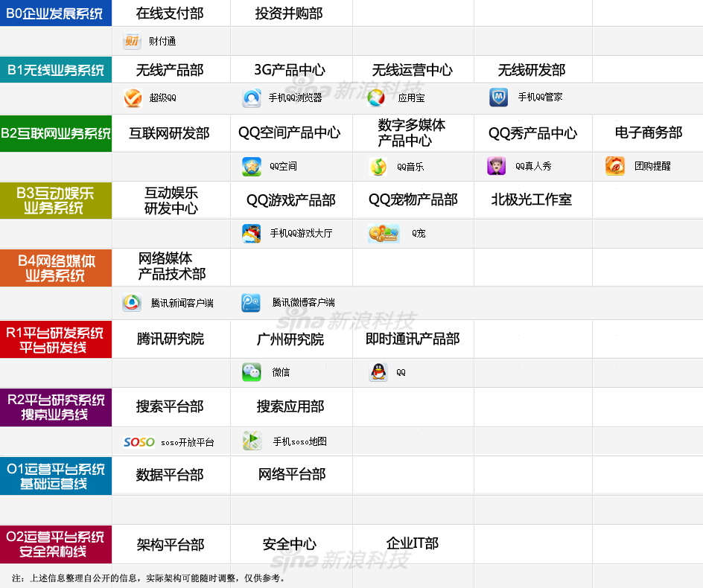Click the 电子商务部 cell
This screenshot has width=703, height=588.
(x=648, y=133)
